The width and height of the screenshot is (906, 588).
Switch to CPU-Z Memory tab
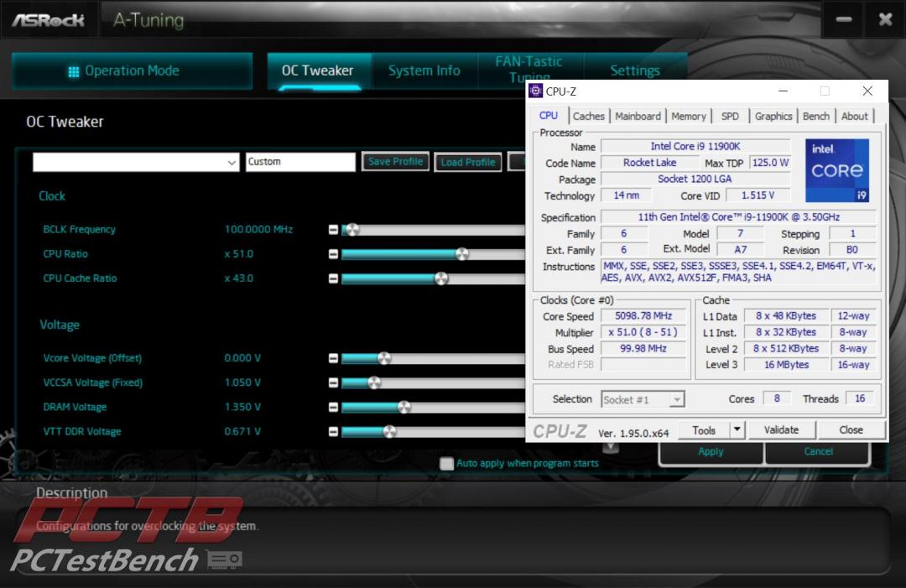[x=688, y=116]
